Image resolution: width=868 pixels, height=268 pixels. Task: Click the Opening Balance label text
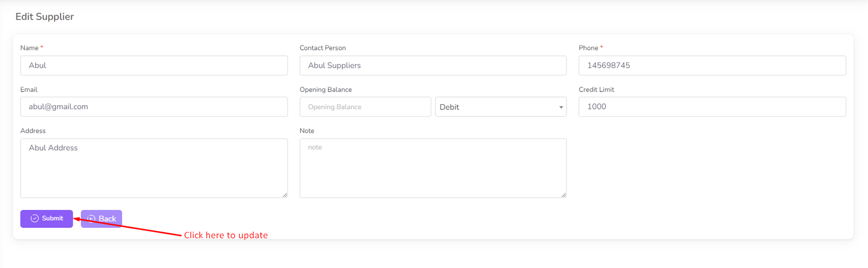point(325,90)
